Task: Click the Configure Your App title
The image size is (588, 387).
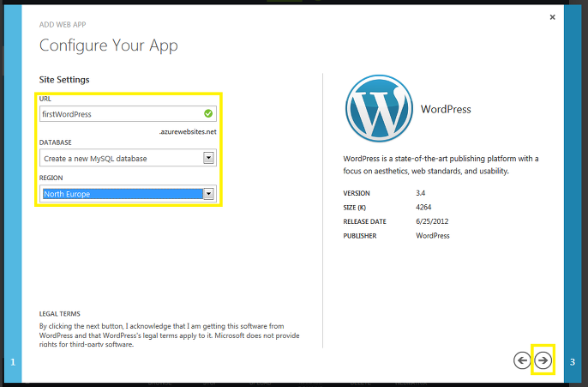Action: click(108, 45)
